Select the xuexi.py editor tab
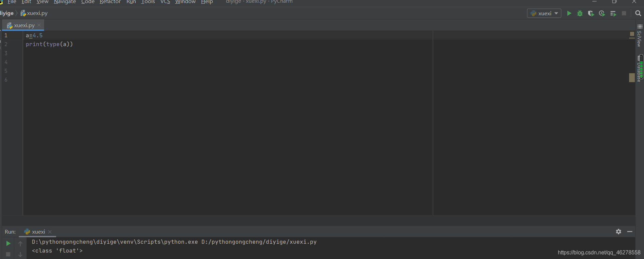Viewport: 644px width, 259px height. (23, 25)
